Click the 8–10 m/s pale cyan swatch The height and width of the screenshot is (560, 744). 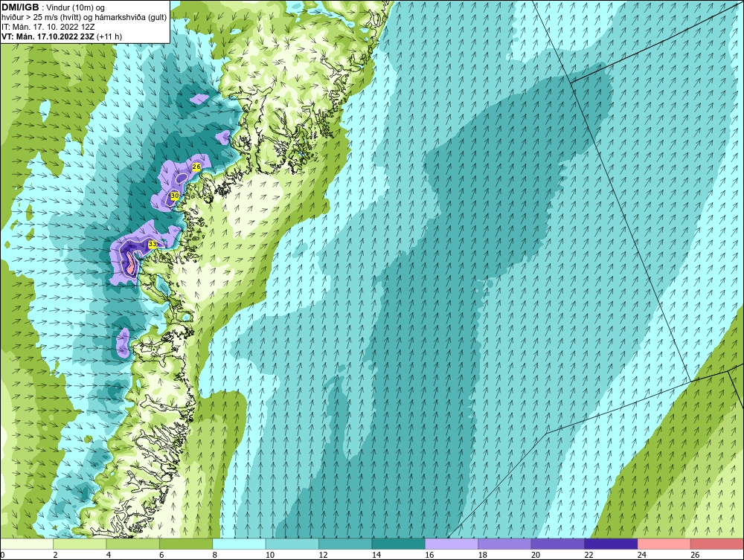coord(239,544)
